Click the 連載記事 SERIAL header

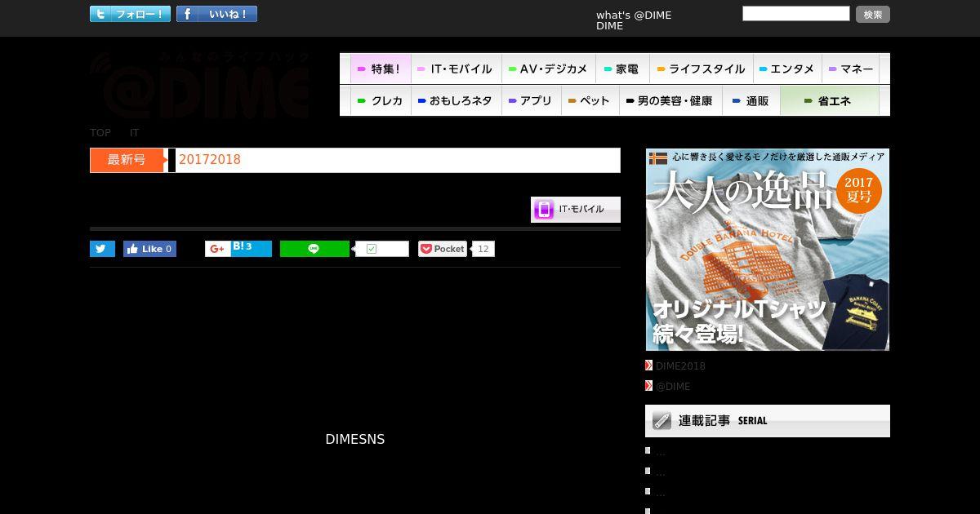768,421
